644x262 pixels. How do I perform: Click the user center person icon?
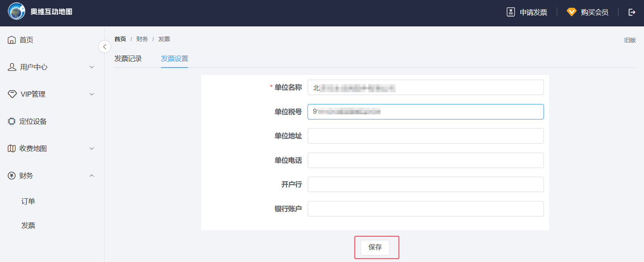pyautogui.click(x=12, y=67)
